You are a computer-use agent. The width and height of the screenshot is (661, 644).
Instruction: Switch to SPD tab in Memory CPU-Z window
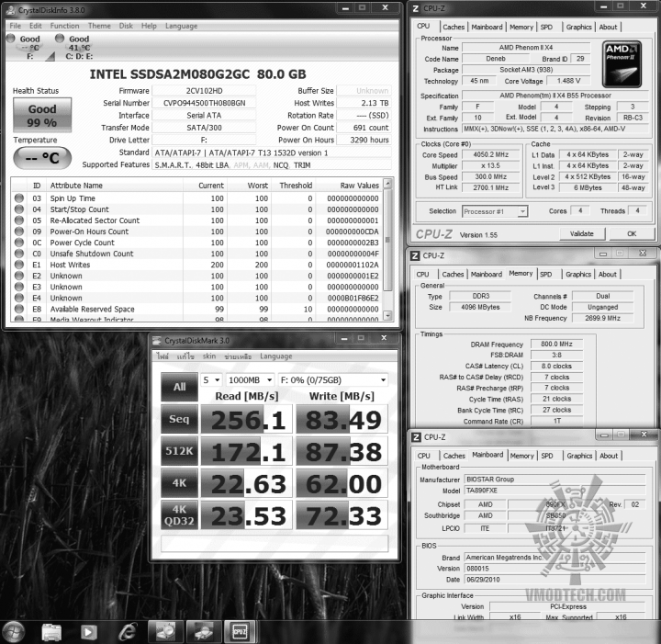[x=546, y=274]
